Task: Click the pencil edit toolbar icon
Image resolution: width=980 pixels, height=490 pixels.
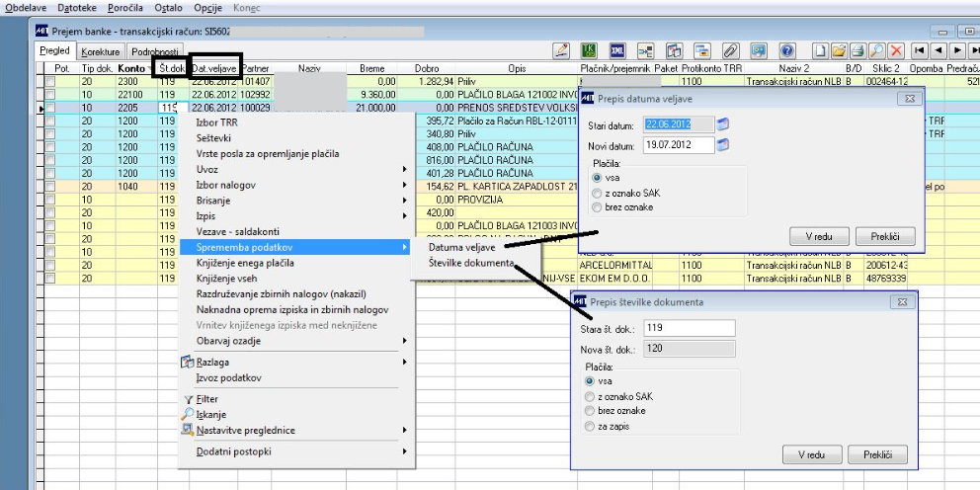Action: click(x=562, y=50)
